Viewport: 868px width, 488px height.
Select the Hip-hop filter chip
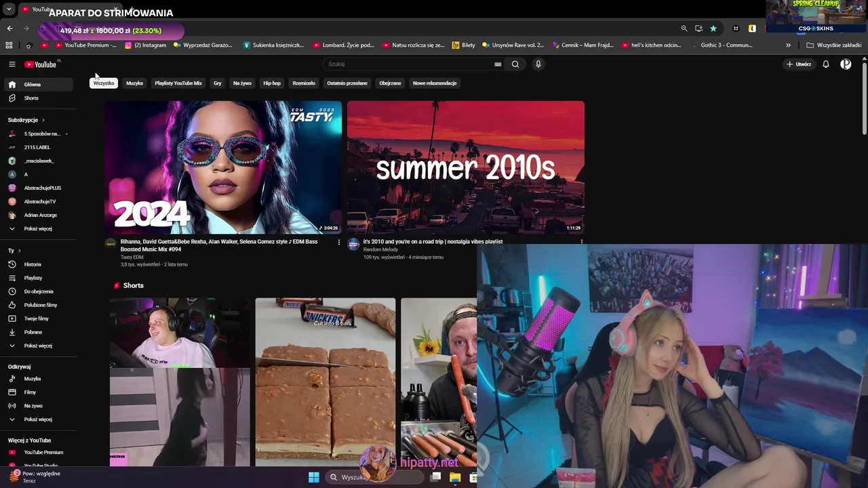(x=272, y=83)
